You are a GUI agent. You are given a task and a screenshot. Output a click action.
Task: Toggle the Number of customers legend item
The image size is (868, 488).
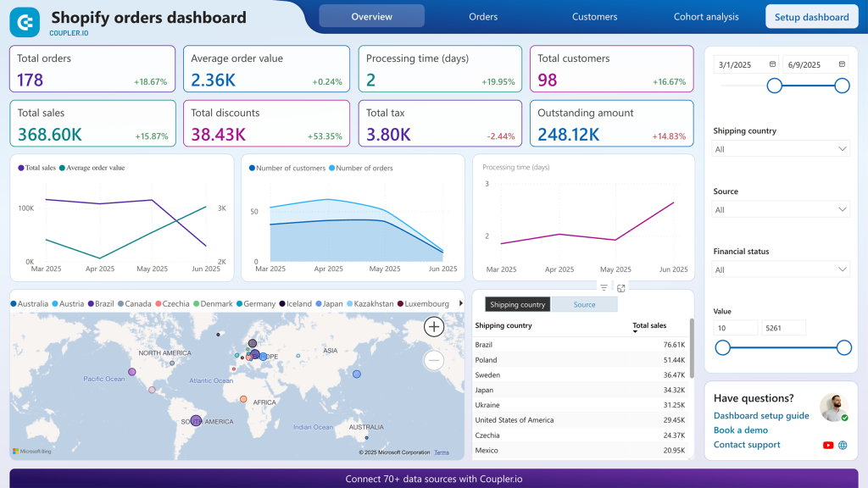pos(287,169)
